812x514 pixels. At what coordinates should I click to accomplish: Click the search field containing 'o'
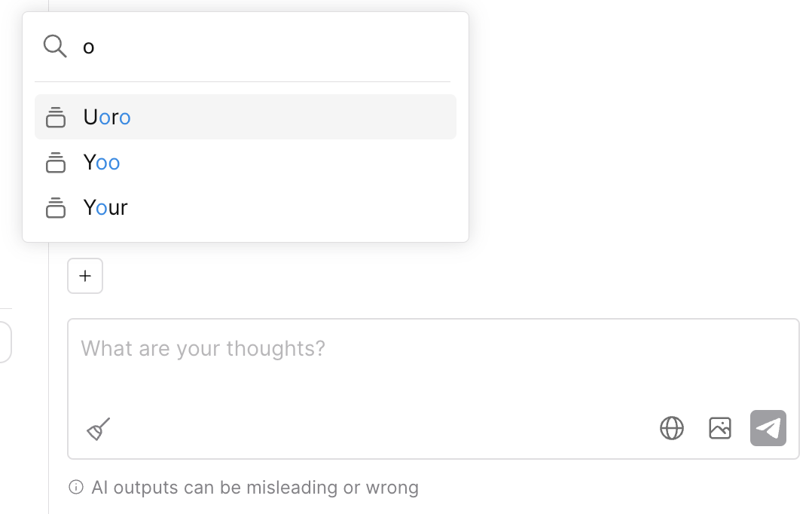pyautogui.click(x=264, y=47)
